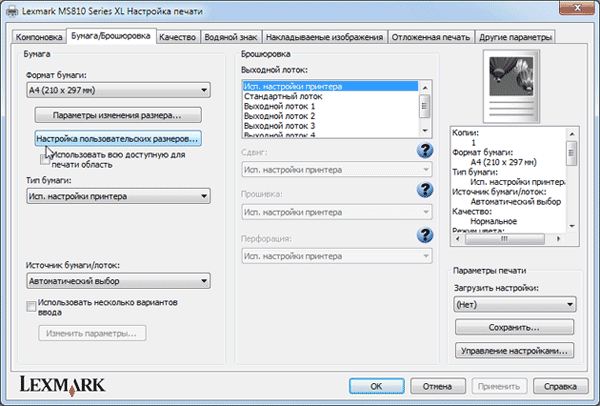The image size is (600, 406).
Task: Open 'Управление настройками…' button
Action: (514, 351)
